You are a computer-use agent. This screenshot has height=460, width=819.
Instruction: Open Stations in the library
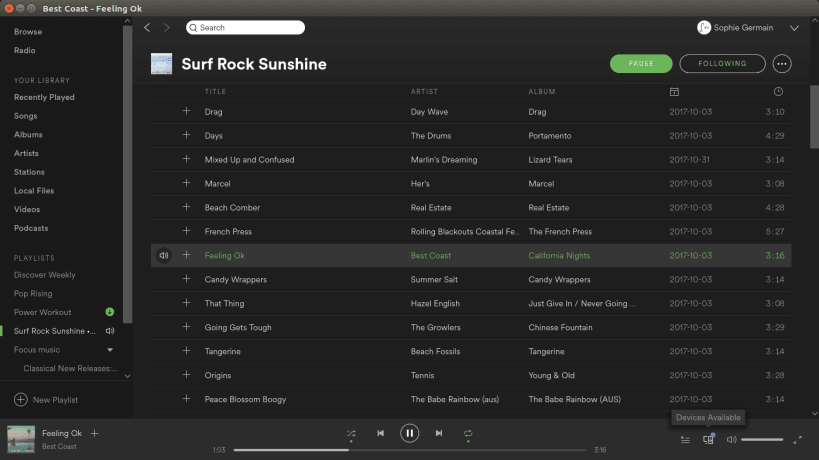coord(29,172)
